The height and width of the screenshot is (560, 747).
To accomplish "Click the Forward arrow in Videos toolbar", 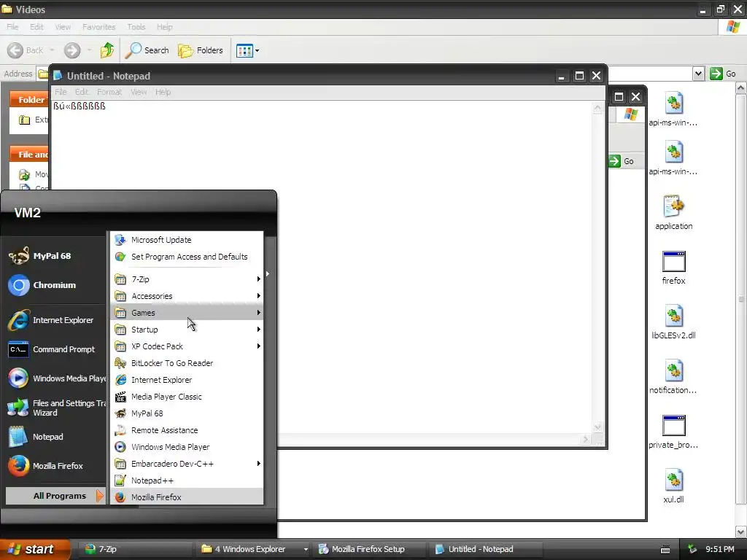I will (x=72, y=50).
